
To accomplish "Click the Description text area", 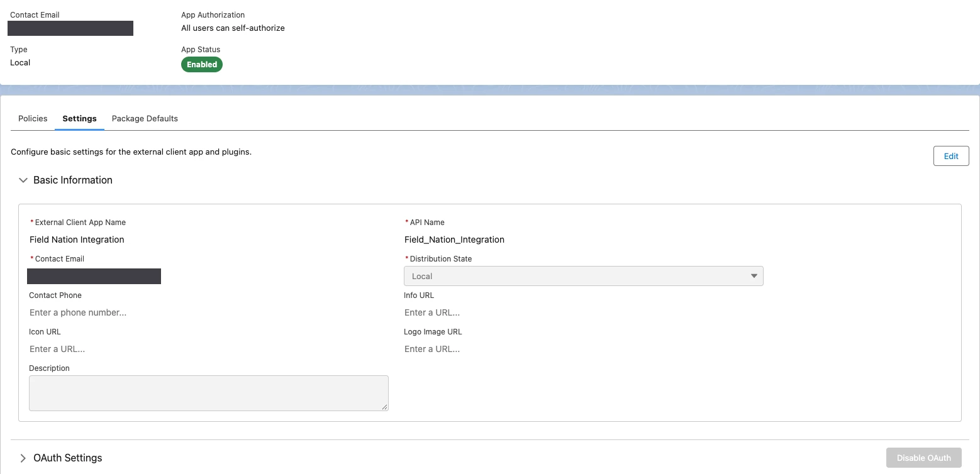I will [x=208, y=393].
